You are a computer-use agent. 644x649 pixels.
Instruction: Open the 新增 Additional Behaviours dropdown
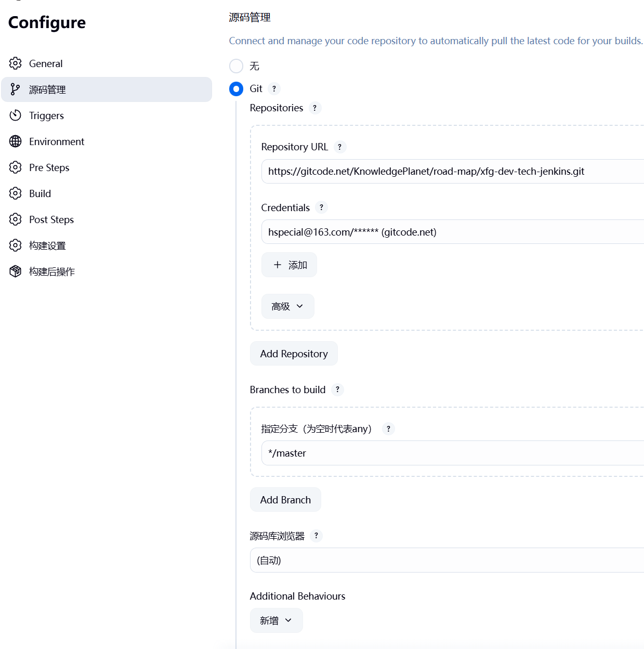coord(276,620)
